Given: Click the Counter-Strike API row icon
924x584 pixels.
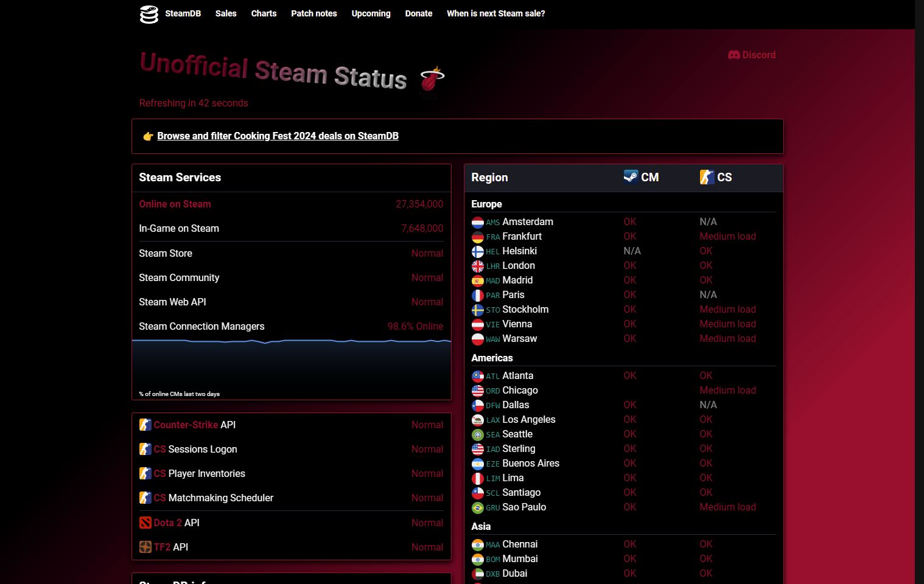Looking at the screenshot, I should pyautogui.click(x=145, y=425).
